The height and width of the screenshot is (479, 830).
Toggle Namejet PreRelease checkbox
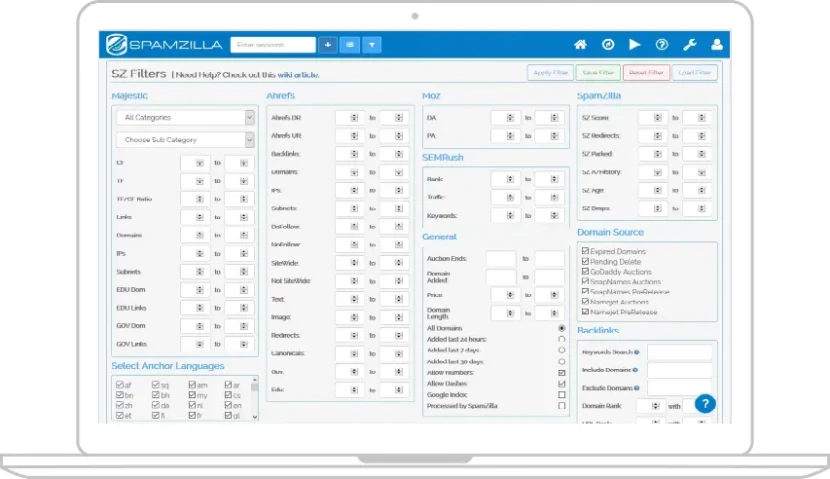585,312
